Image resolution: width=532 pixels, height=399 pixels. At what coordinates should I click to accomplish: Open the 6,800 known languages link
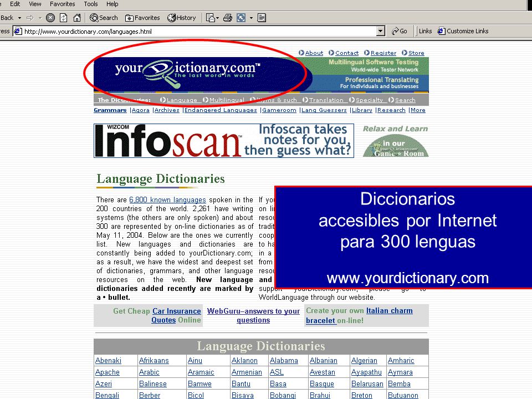pos(167,200)
